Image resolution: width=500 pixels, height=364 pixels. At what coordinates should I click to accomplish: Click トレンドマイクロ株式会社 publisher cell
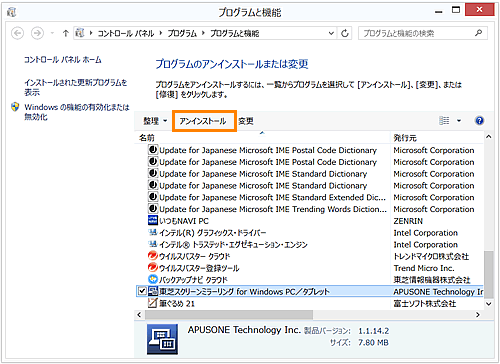point(431,256)
